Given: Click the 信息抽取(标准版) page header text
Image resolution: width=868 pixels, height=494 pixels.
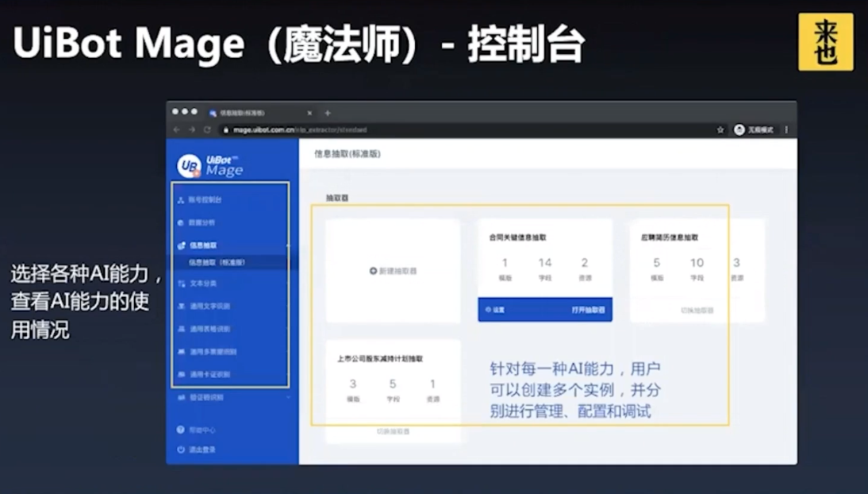Looking at the screenshot, I should 348,154.
